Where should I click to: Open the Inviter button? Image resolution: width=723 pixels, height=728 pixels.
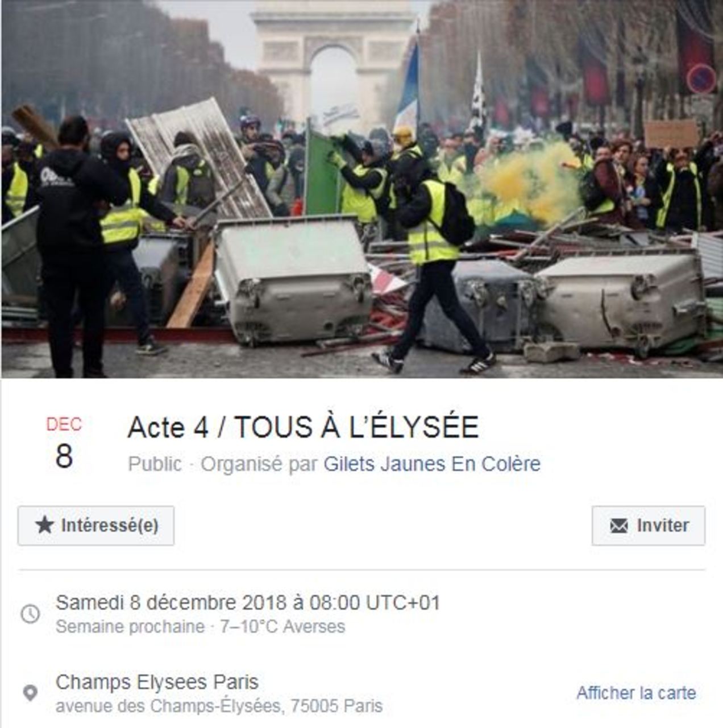coord(649,526)
